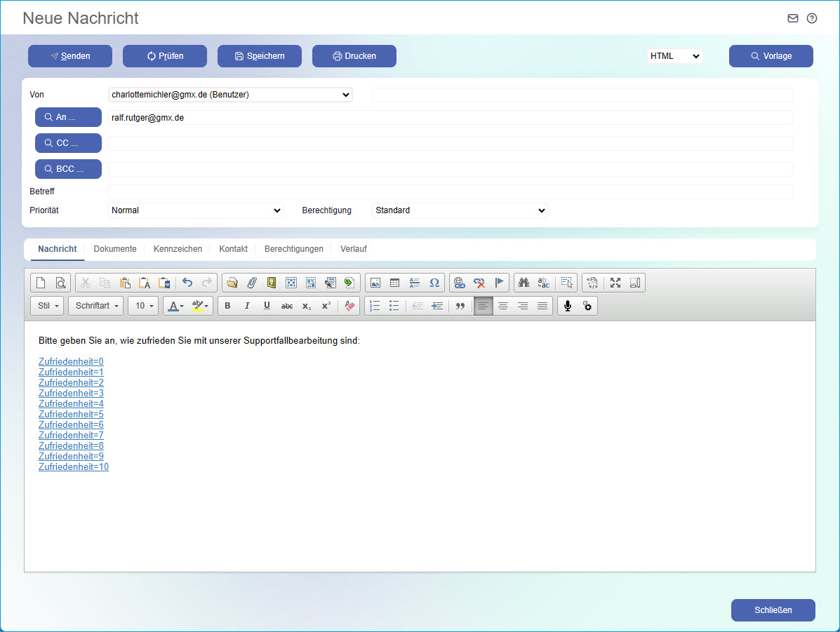Screen dimensions: 840x632
Task: Click the envelope icon in header
Action: pos(793,18)
